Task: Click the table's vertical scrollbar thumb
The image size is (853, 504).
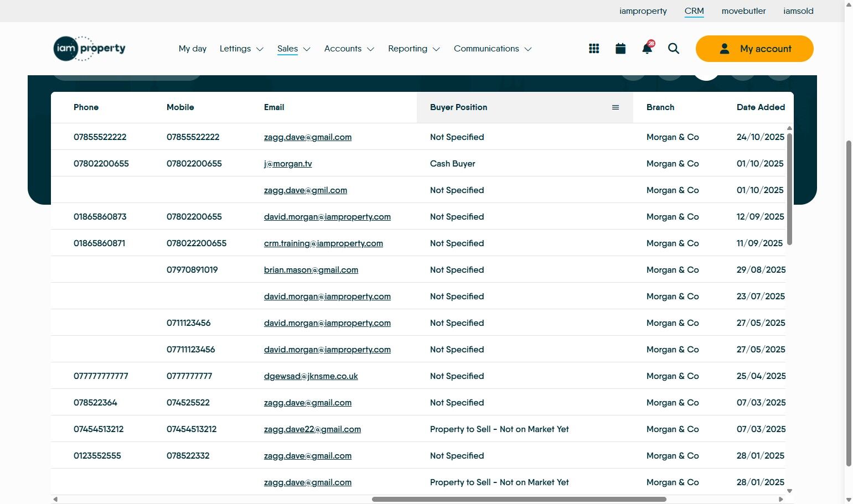Action: 789,189
